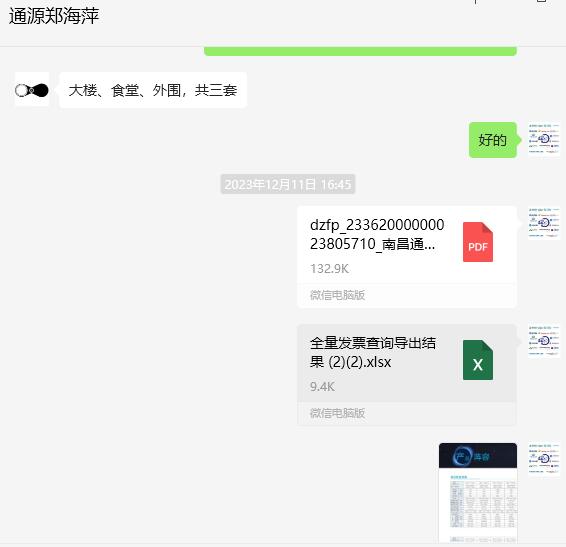Select the partially visible green bubble at the top
Viewport: 566px width, 547px height.
[360, 51]
